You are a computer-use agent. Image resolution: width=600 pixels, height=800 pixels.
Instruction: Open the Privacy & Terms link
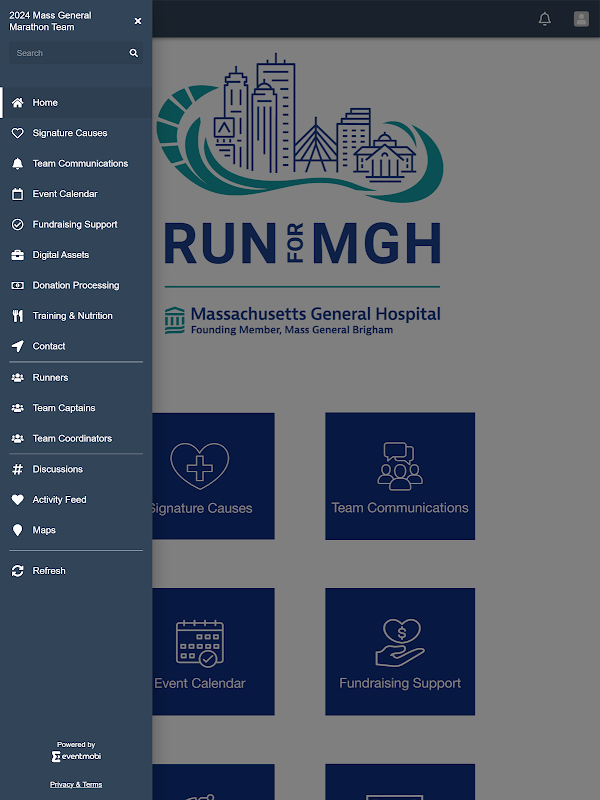76,785
